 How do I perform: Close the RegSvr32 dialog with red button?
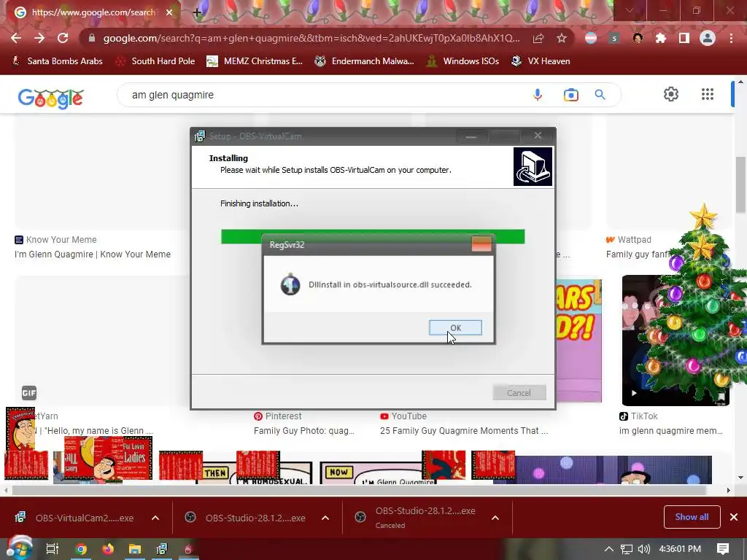point(481,244)
